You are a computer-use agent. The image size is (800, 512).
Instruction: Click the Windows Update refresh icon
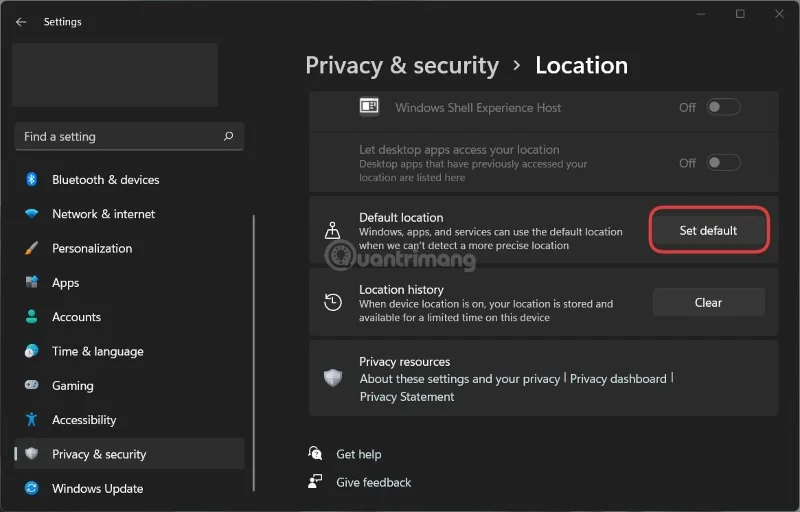pyautogui.click(x=32, y=488)
